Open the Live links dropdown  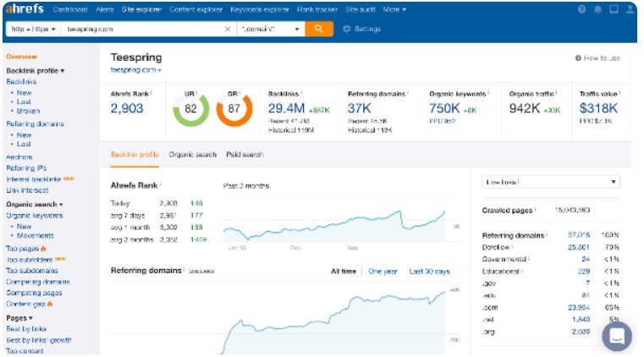[550, 182]
